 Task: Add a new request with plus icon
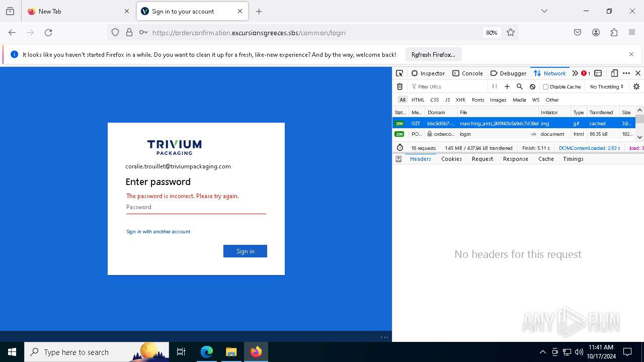507,86
